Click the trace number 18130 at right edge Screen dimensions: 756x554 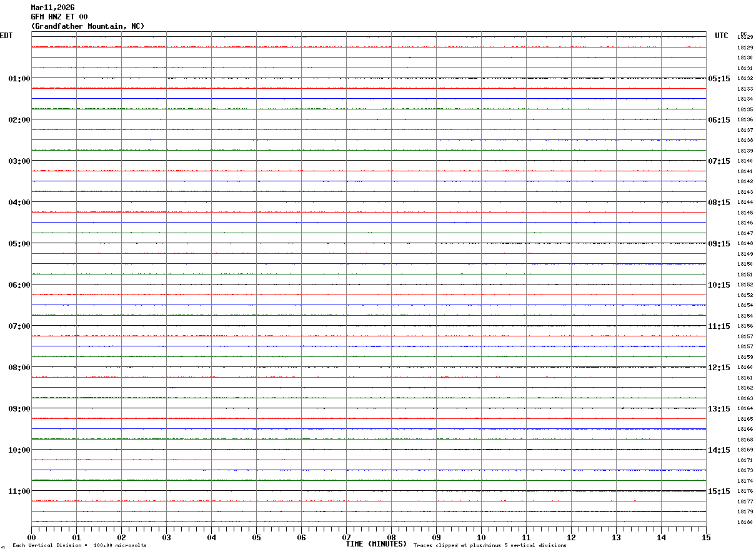[x=745, y=58]
